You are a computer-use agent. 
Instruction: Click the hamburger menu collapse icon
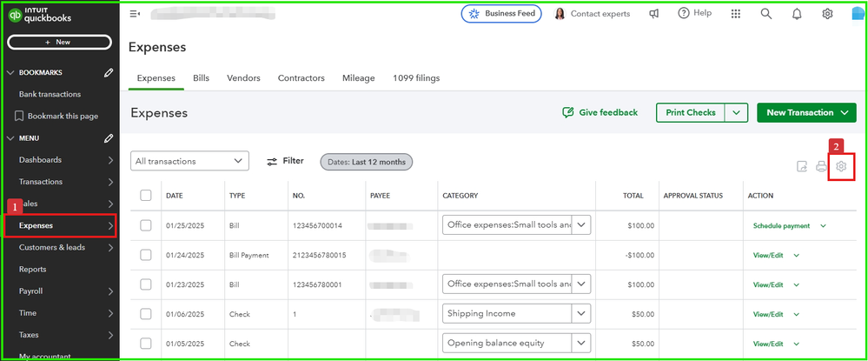point(135,14)
